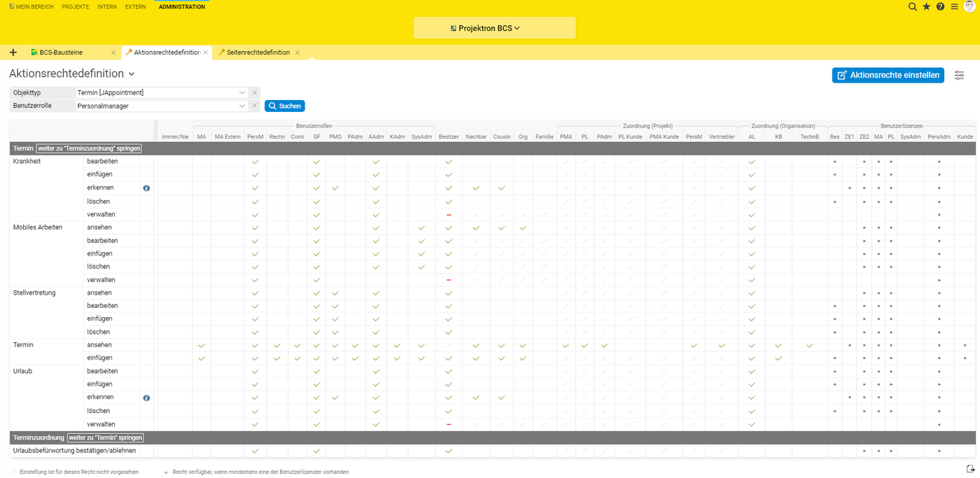
Task: Add new tab with plus icon
Action: 13,52
